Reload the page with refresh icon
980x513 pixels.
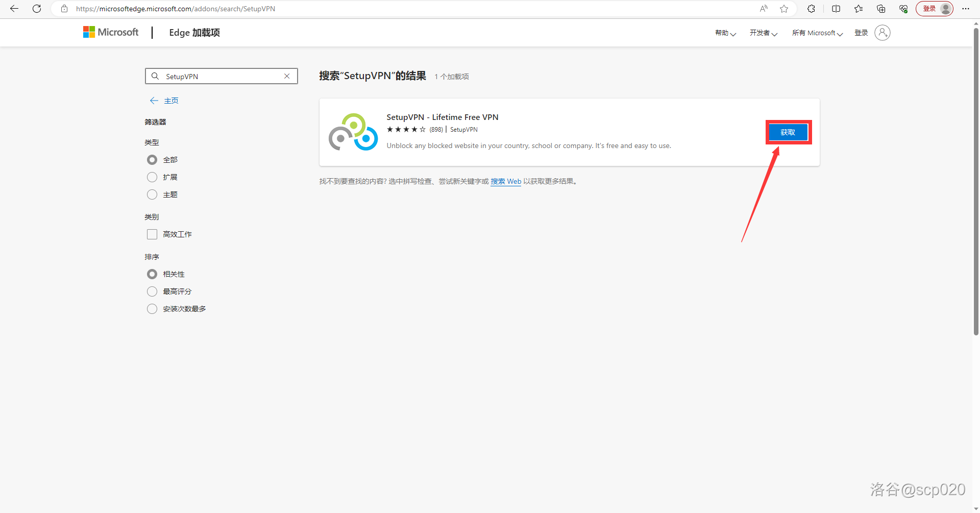tap(37, 9)
